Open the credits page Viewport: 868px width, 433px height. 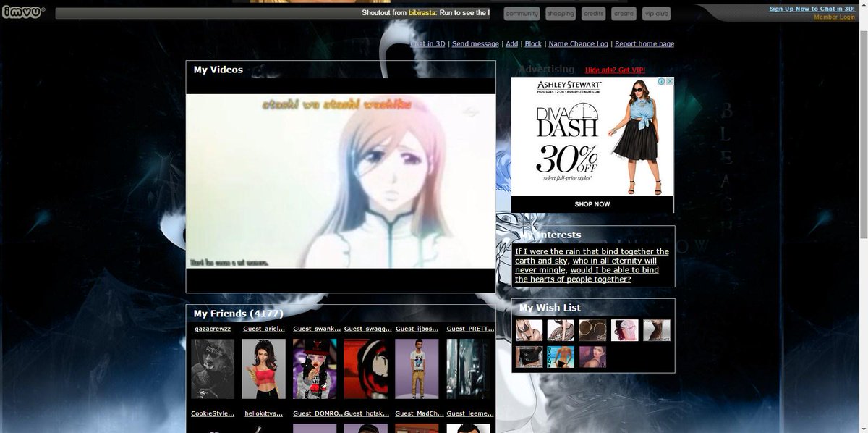coord(593,12)
